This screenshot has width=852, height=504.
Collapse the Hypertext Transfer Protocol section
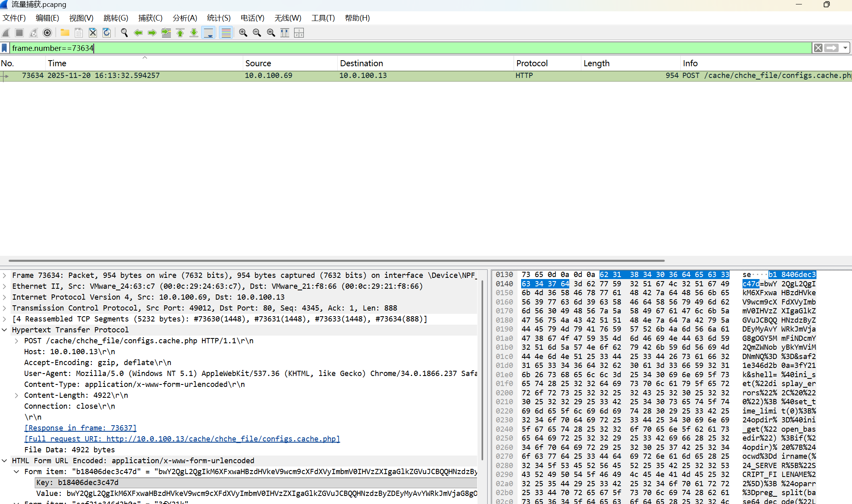pos(4,330)
